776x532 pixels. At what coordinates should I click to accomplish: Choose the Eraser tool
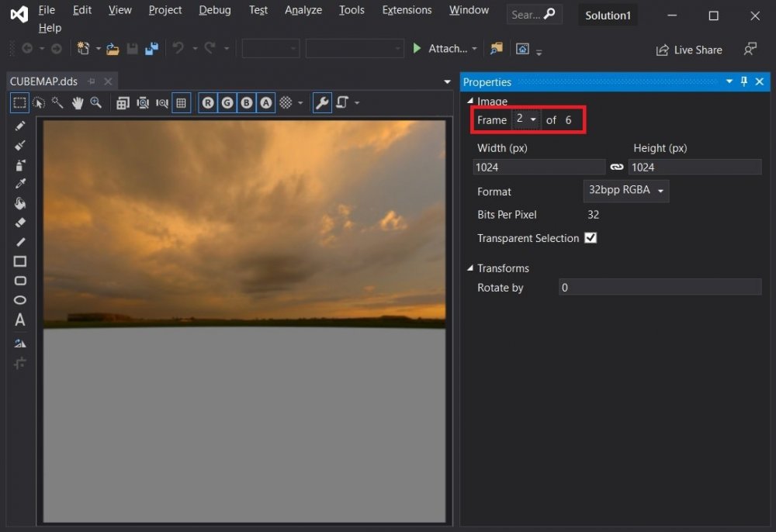(x=20, y=223)
